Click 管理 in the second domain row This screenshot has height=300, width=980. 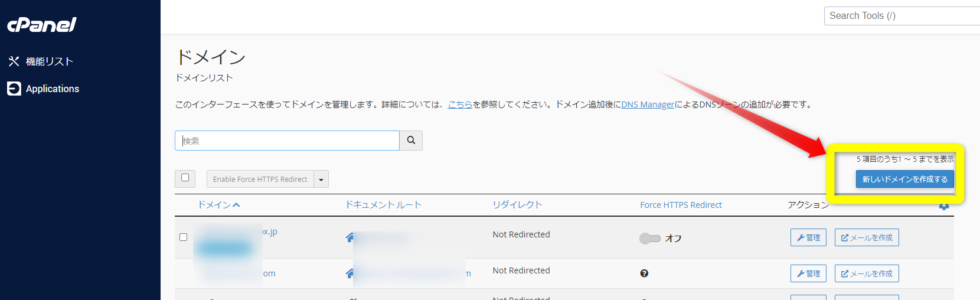point(808,273)
